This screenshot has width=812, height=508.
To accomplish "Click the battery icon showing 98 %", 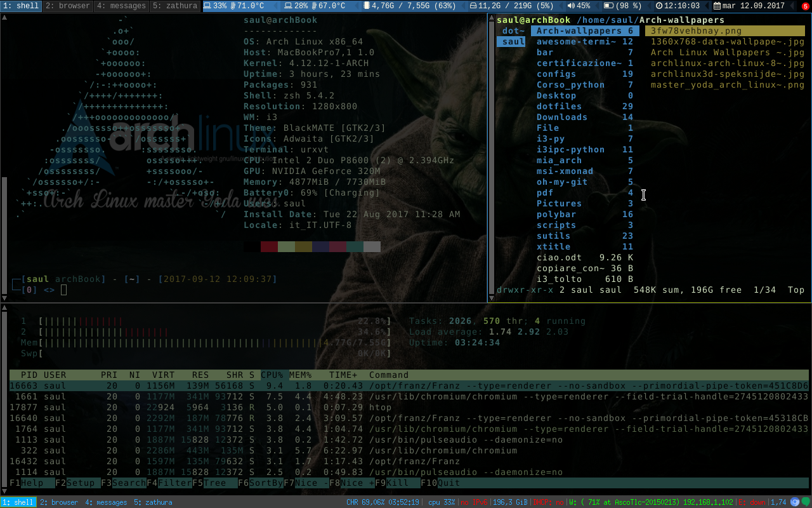I will pyautogui.click(x=609, y=6).
